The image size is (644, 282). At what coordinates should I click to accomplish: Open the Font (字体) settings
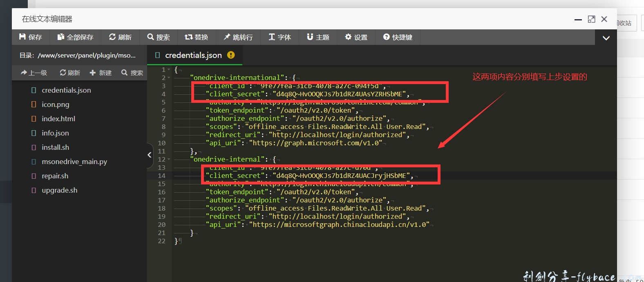coord(280,37)
